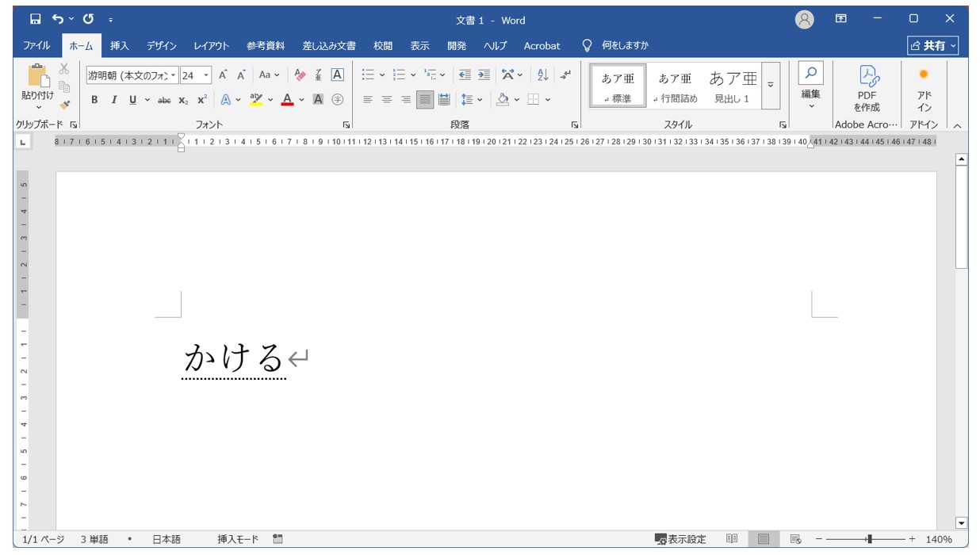
Task: Apply subscript formatting
Action: tap(183, 100)
